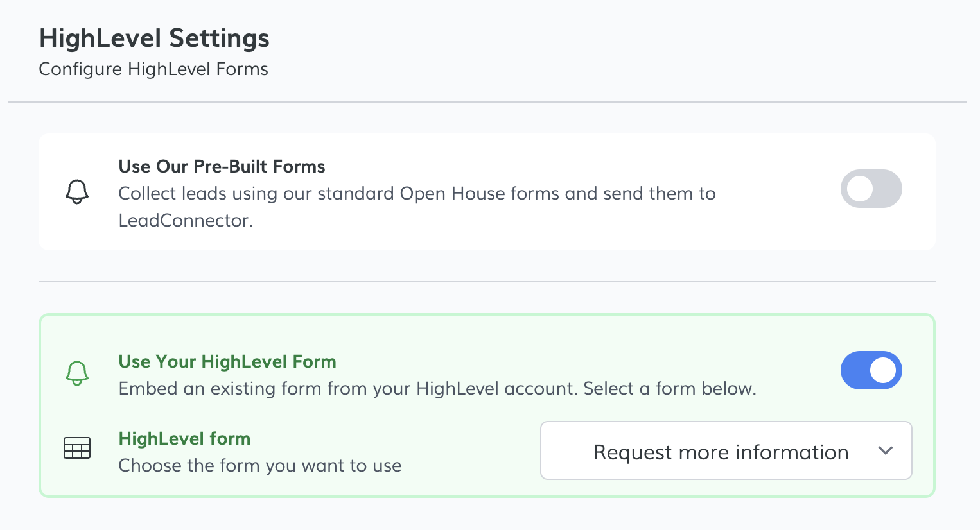Image resolution: width=980 pixels, height=530 pixels.
Task: Click the Embed an existing form description
Action: pyautogui.click(x=437, y=389)
